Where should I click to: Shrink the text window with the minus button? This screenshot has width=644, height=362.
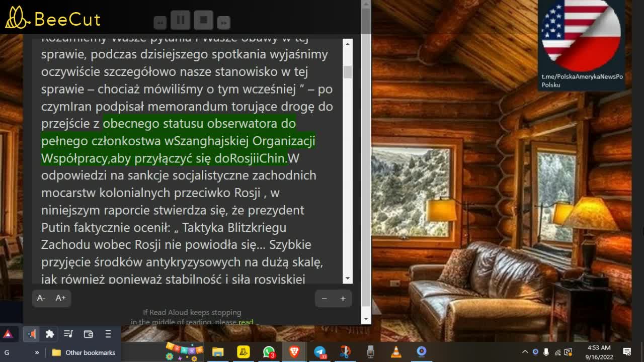[324, 299]
